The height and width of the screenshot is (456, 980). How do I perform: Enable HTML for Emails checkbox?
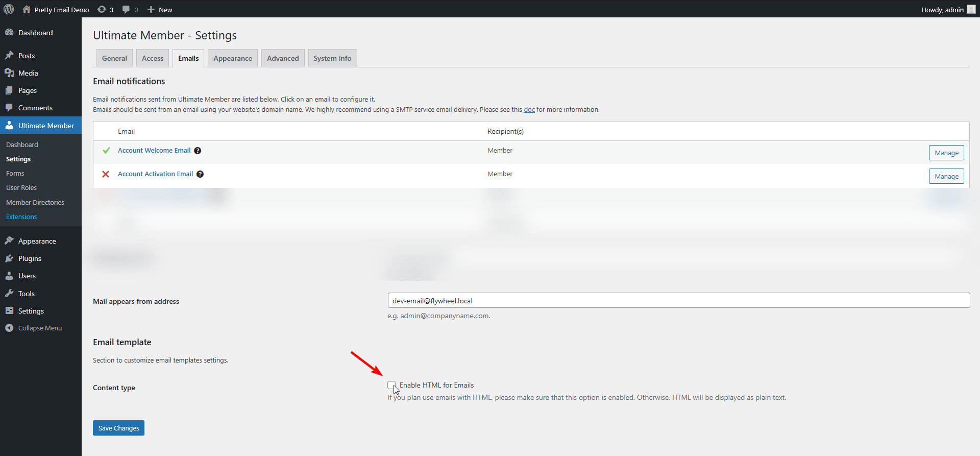tap(391, 385)
